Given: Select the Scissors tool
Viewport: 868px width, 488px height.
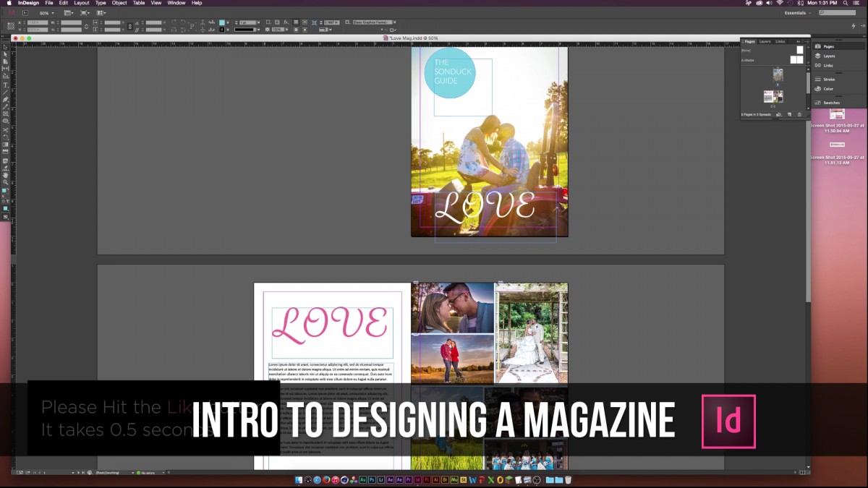Looking at the screenshot, I should [6, 129].
